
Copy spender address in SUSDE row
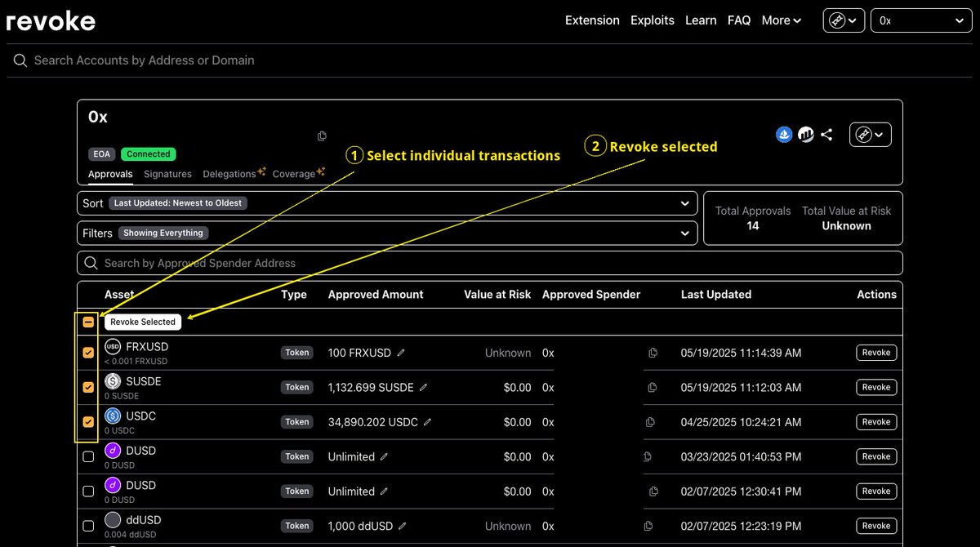pos(652,388)
